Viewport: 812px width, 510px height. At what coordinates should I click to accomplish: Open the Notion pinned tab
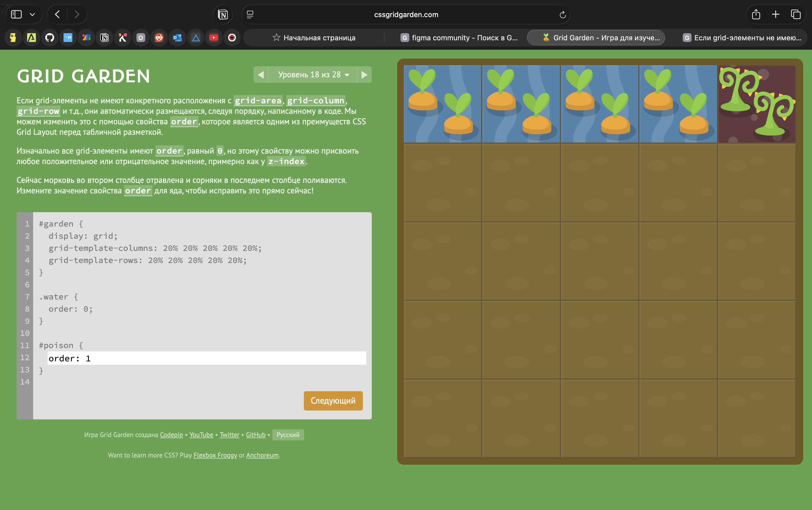coord(104,38)
